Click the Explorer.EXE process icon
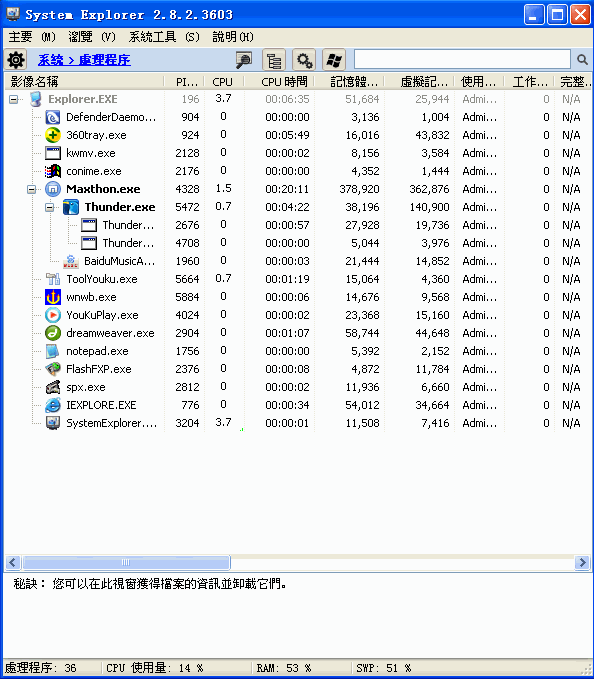 coord(36,99)
